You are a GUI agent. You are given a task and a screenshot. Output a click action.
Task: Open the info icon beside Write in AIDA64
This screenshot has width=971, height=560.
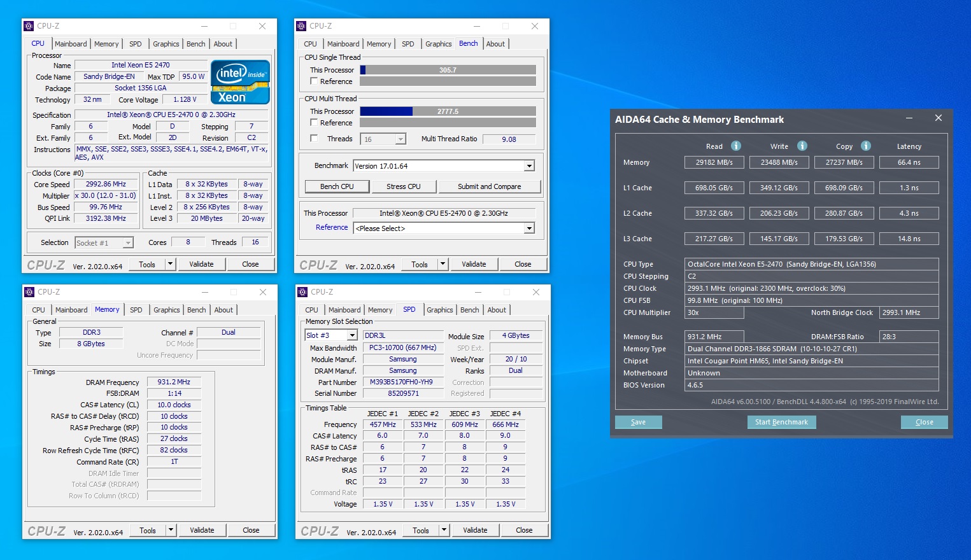coord(802,146)
